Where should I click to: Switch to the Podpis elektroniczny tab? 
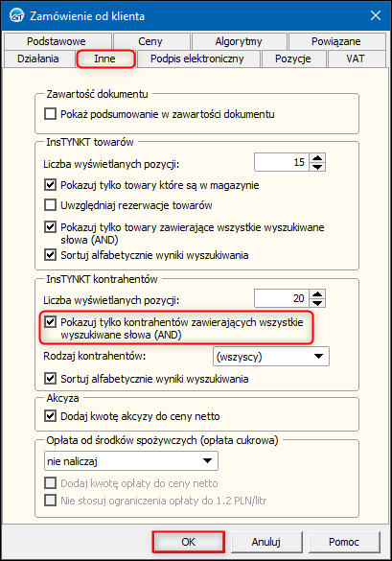click(197, 58)
